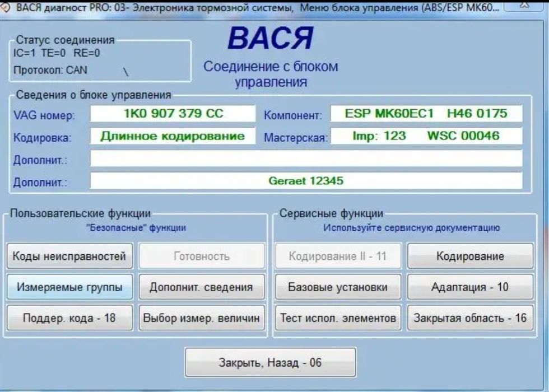This screenshot has height=392, width=549.
Task: Click the window title bar text
Action: tap(258, 8)
